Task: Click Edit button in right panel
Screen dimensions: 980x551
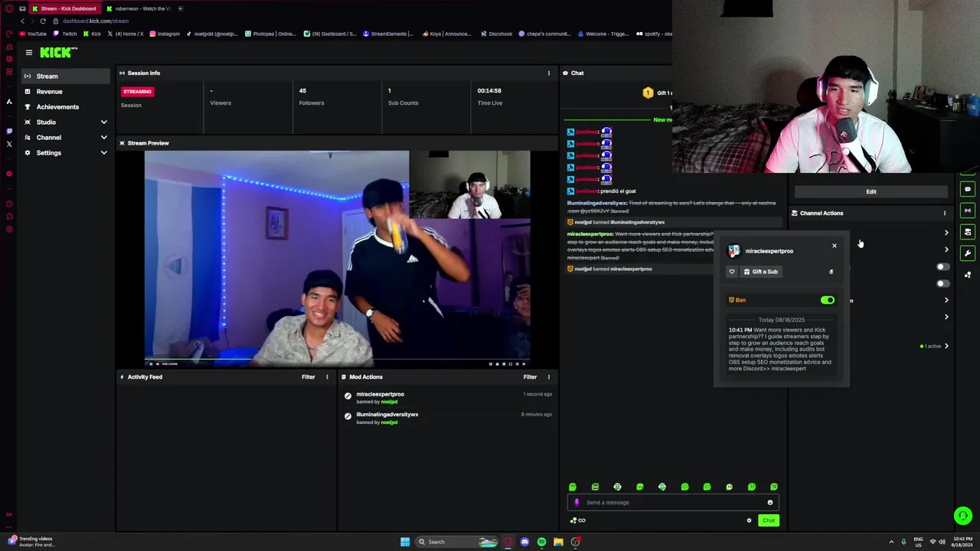Action: [x=871, y=192]
